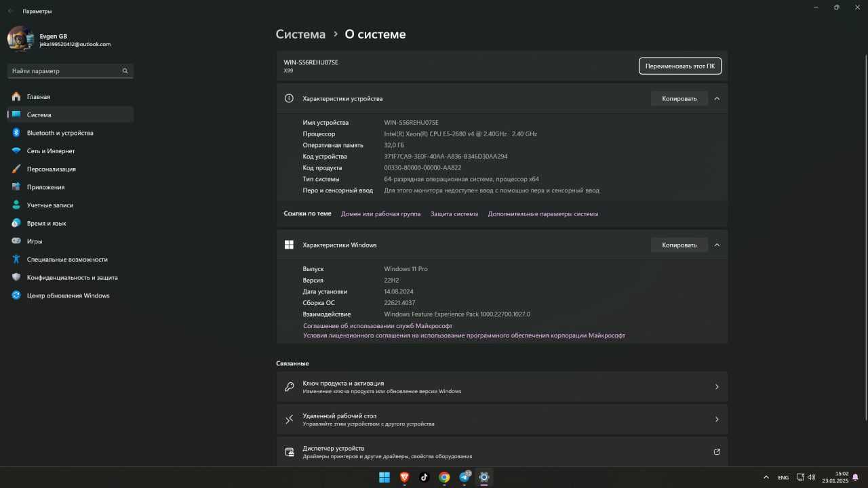868x488 pixels.
Task: Open Учетные записи person icon
Action: point(16,205)
